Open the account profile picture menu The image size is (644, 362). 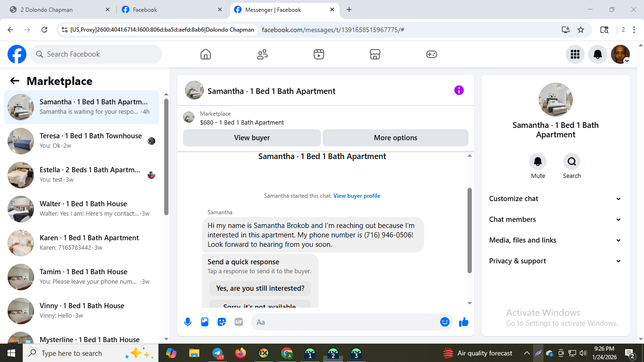coord(620,54)
